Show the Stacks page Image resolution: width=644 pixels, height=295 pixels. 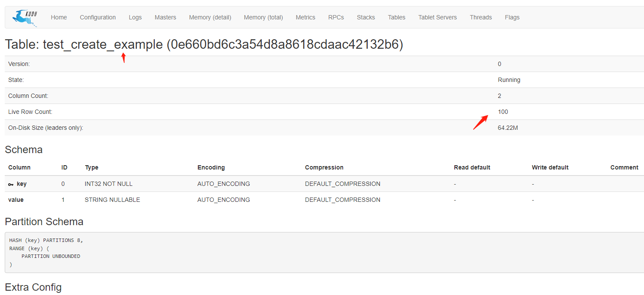(x=366, y=18)
